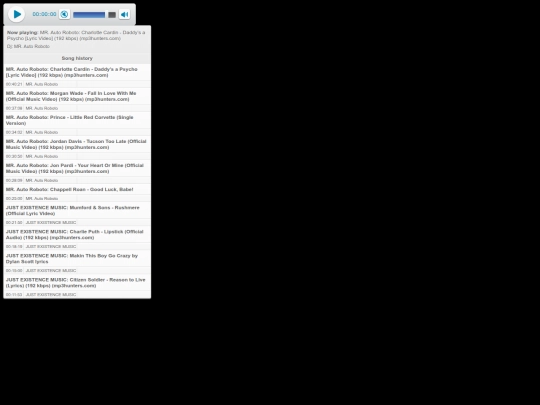
Task: Select Morgan Wade - Fall In Love With Me row
Action: 77,96
